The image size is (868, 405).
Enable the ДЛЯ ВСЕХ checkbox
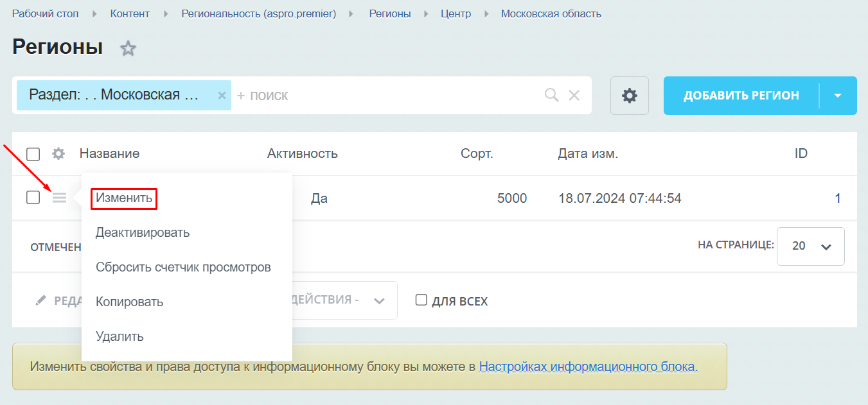click(x=421, y=300)
